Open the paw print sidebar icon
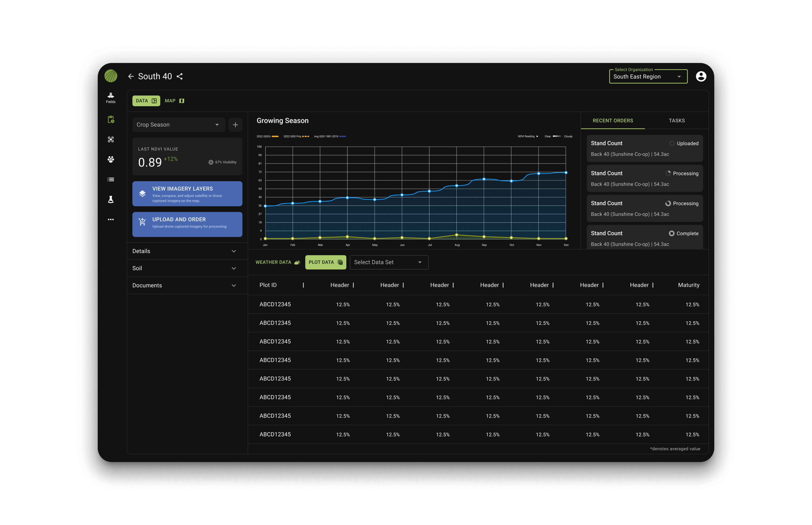This screenshot has width=812, height=525. click(x=111, y=160)
